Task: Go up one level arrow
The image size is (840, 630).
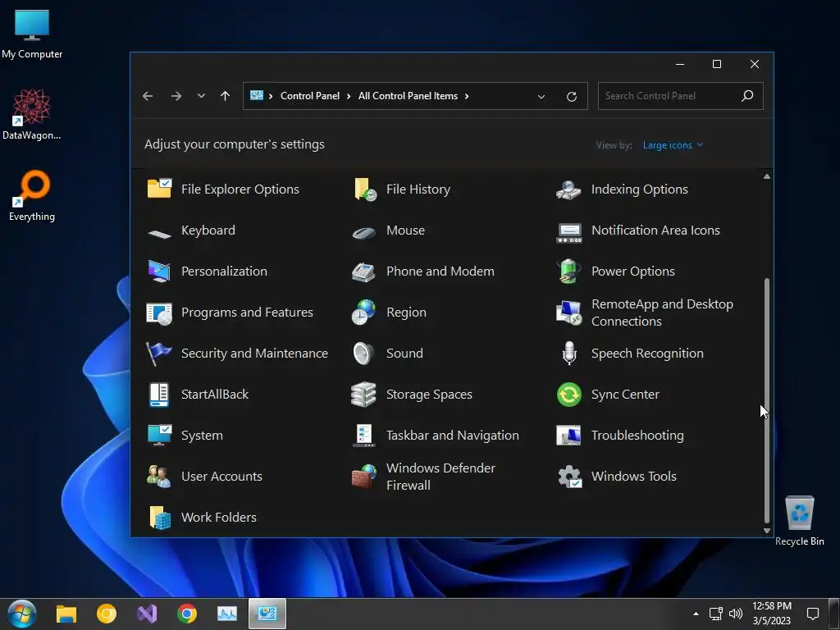Action: click(225, 96)
